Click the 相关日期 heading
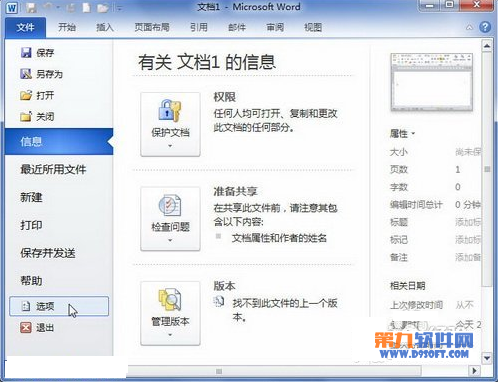498x382 pixels. [407, 286]
